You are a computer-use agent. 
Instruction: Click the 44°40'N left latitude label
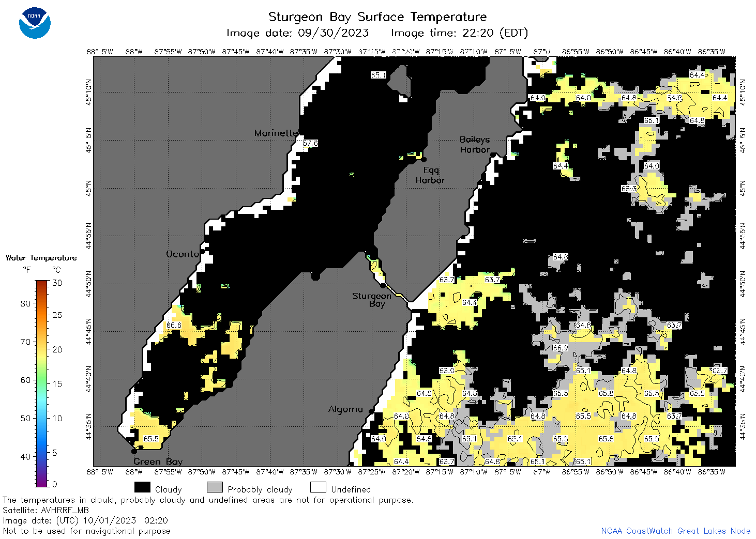pos(88,379)
